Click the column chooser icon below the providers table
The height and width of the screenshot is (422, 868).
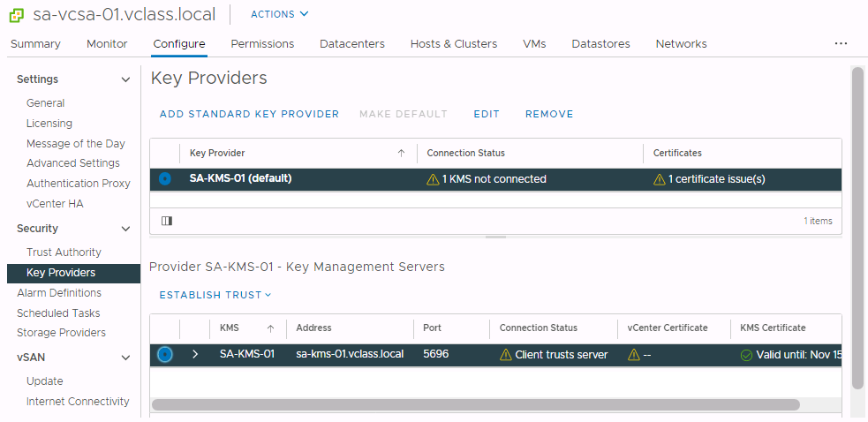pos(166,221)
